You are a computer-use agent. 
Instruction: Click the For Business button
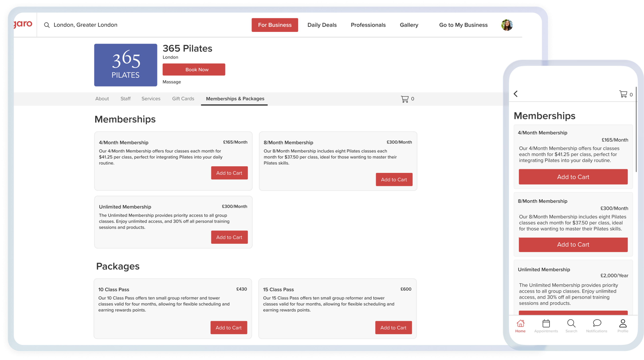[275, 25]
